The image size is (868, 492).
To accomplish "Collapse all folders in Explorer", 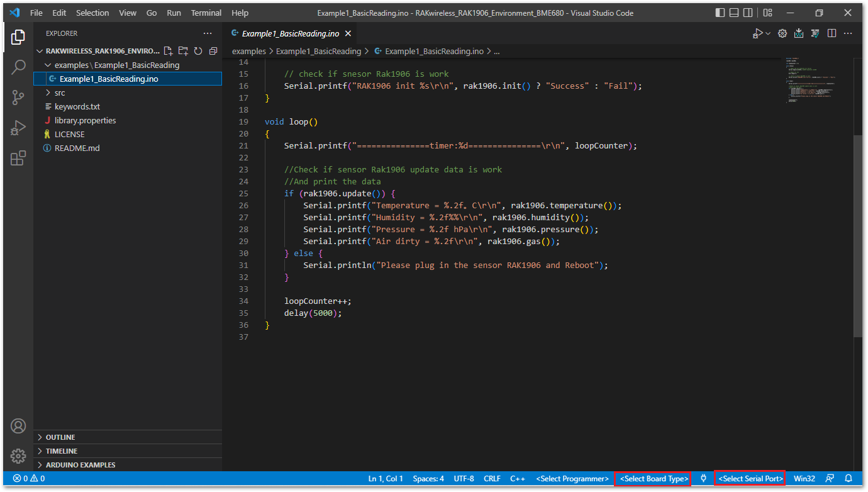I will 213,51.
